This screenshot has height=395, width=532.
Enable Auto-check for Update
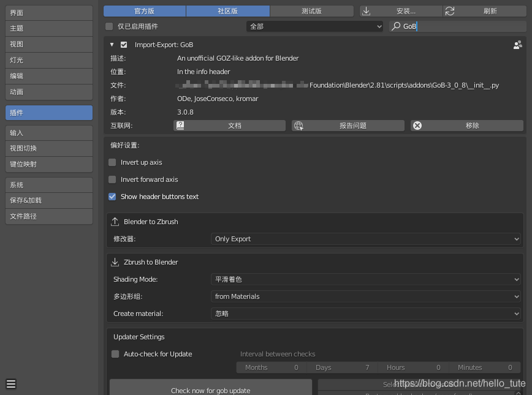click(x=115, y=354)
